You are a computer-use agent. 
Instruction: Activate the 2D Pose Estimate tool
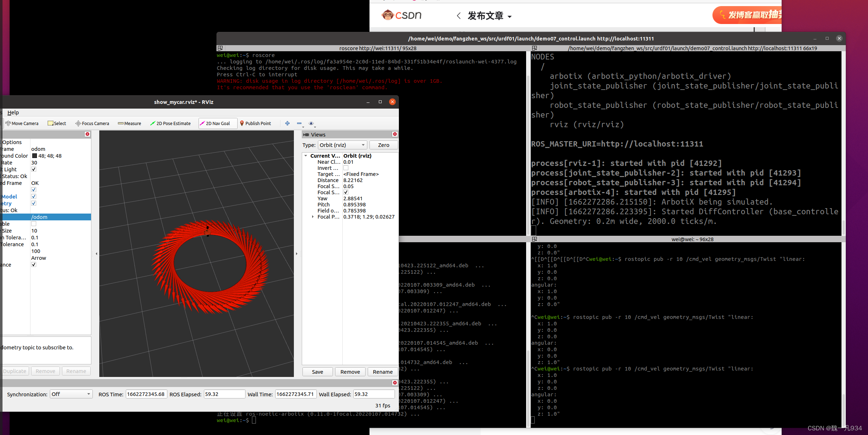click(170, 123)
